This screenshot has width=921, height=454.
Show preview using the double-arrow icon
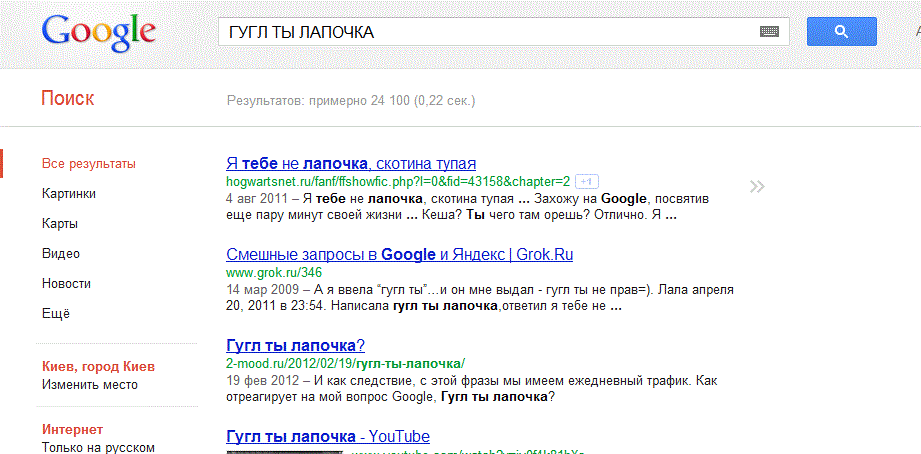tap(757, 186)
